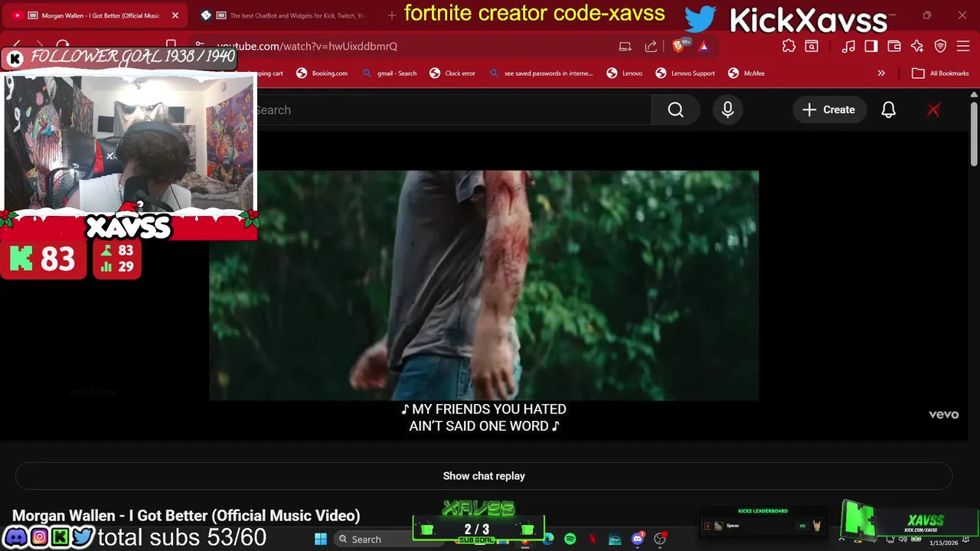Open the YouTube Create dropdown button
This screenshot has width=980, height=551.
828,109
